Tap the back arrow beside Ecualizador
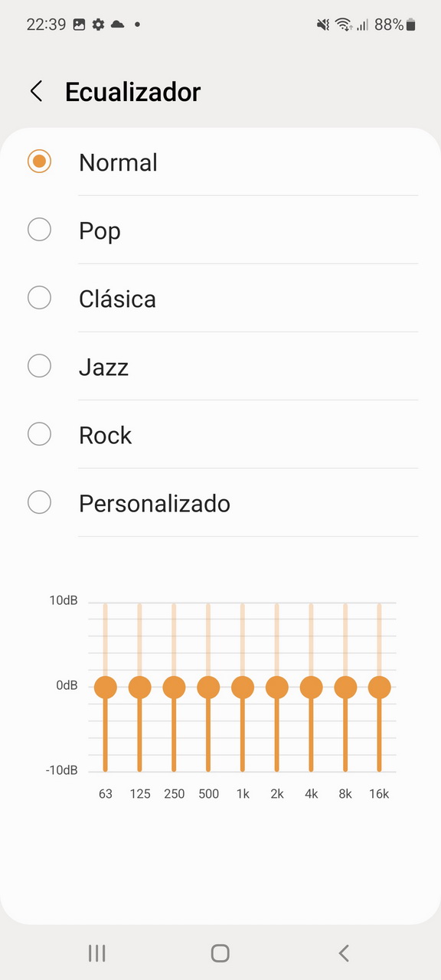 point(35,92)
